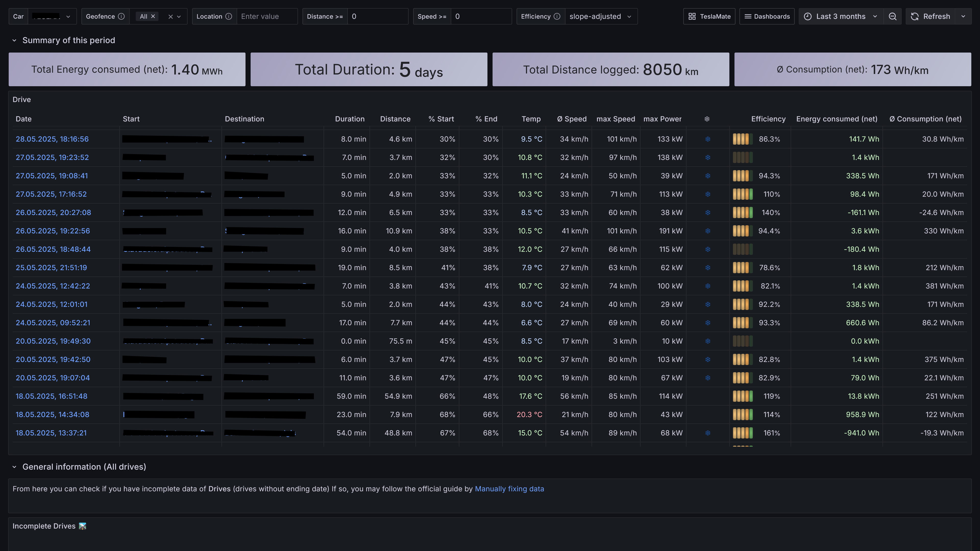Click the Location info icon
980x551 pixels.
click(229, 16)
